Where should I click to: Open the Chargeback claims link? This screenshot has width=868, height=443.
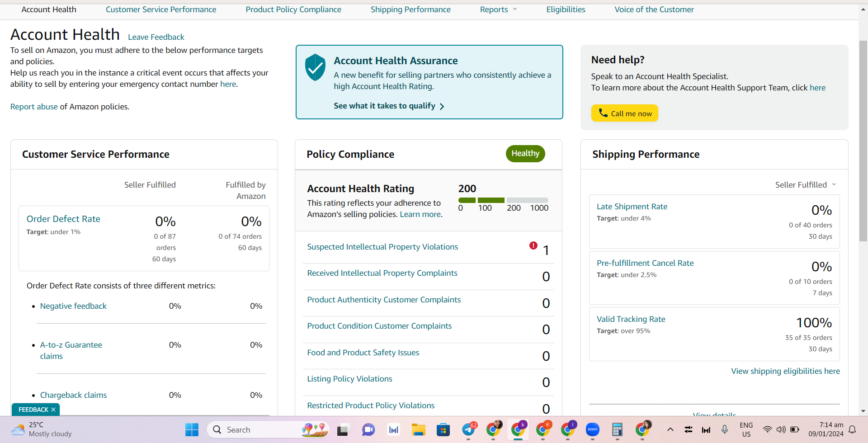73,395
